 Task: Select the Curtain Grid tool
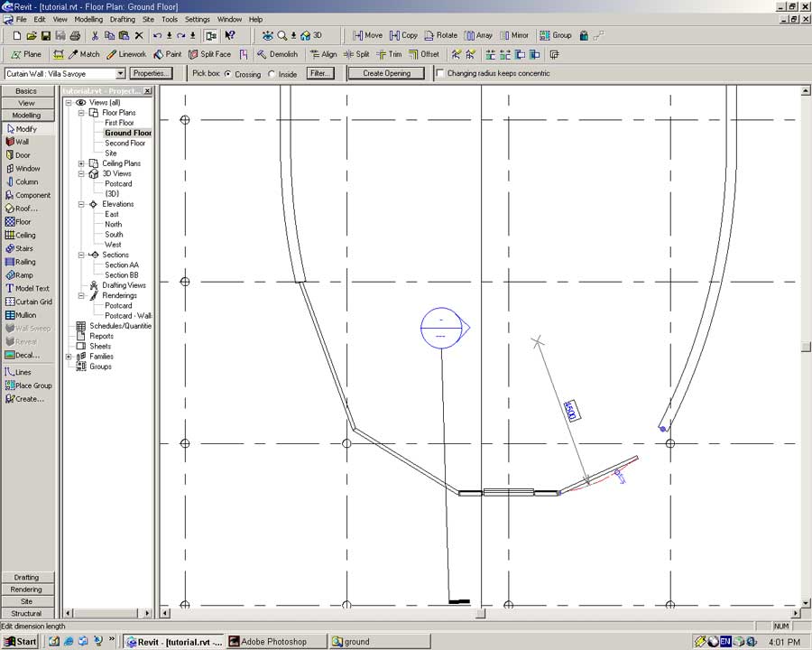click(x=29, y=302)
